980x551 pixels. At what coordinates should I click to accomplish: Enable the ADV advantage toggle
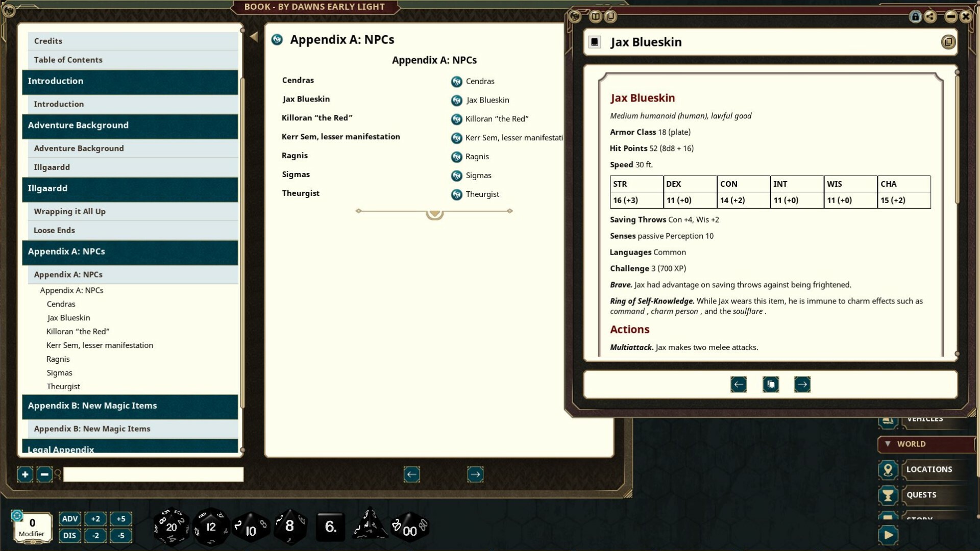click(x=70, y=519)
